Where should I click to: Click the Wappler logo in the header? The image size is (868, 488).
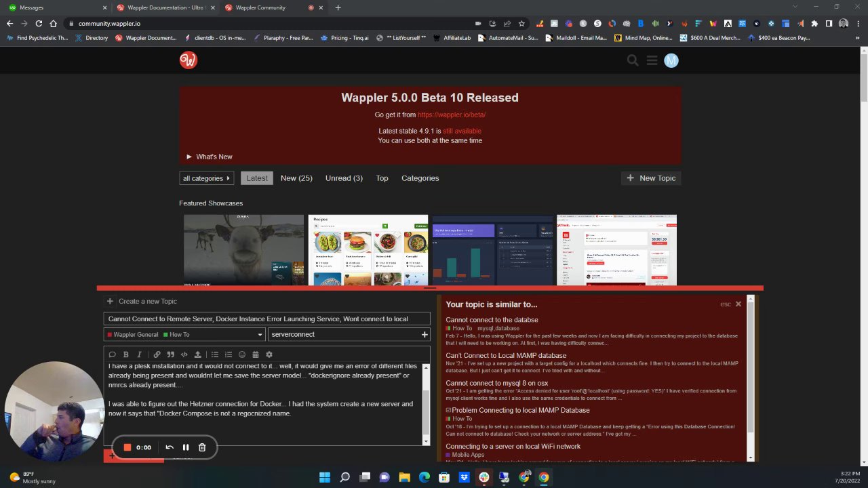189,60
